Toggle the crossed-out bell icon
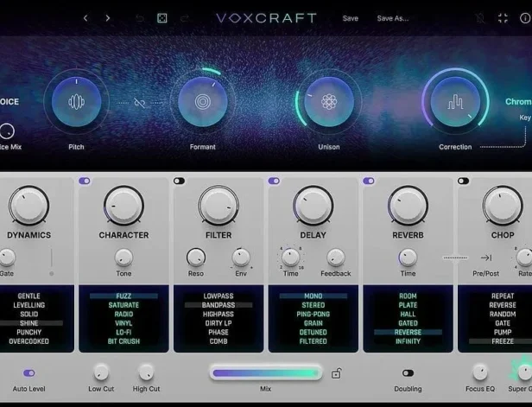Screen dimensions: 532x407 tap(480, 18)
